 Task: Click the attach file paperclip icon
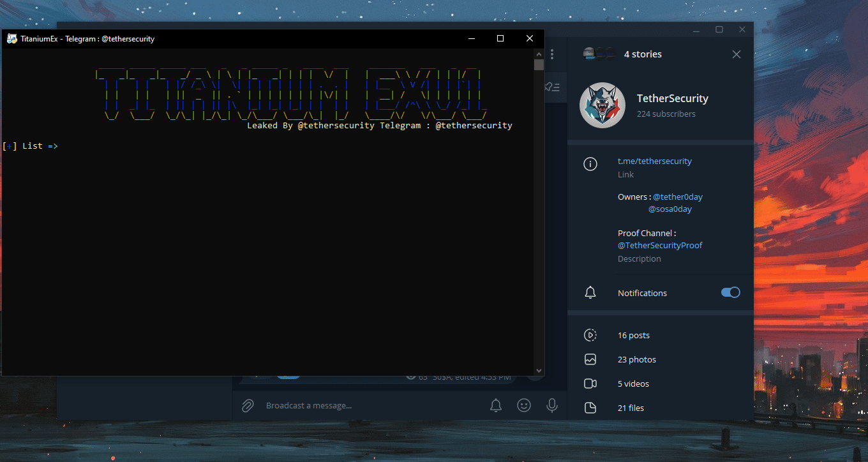248,405
